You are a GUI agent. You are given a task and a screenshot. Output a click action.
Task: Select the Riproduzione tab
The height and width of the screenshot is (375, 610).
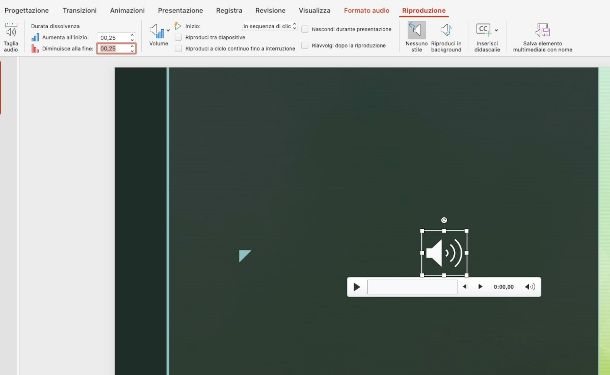tap(424, 11)
